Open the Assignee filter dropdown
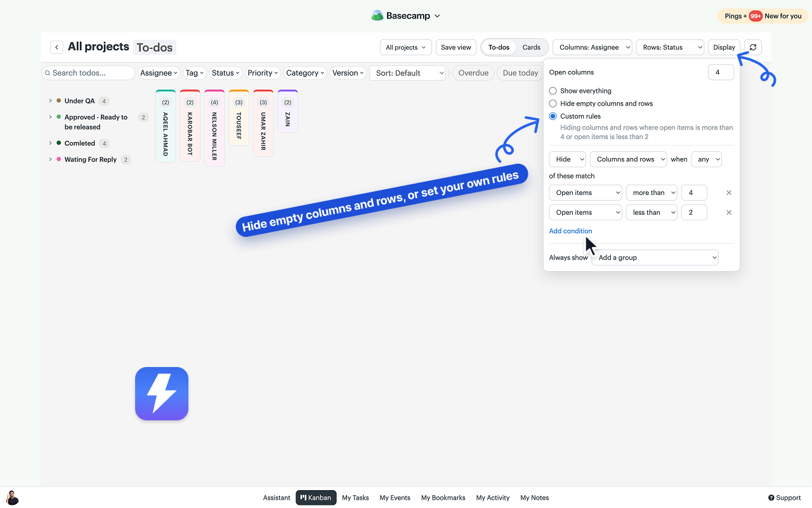The width and height of the screenshot is (812, 508). pos(159,73)
